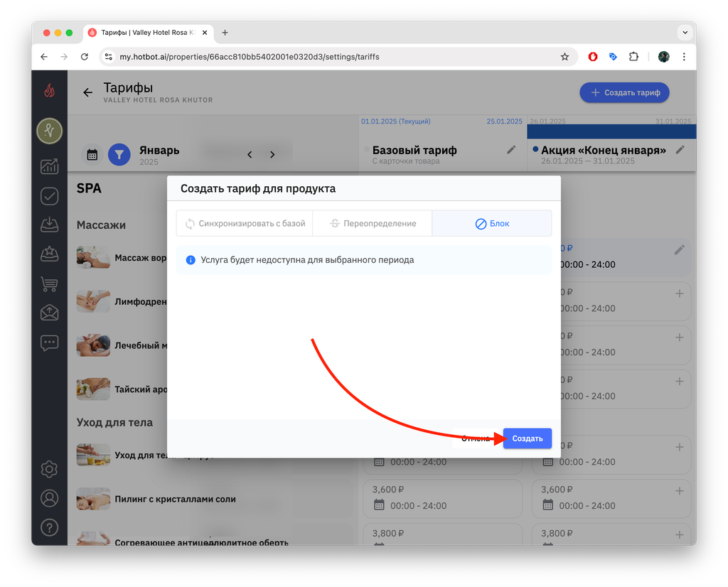Reload the page in browser
Viewport: 728px width, 587px height.
[84, 57]
